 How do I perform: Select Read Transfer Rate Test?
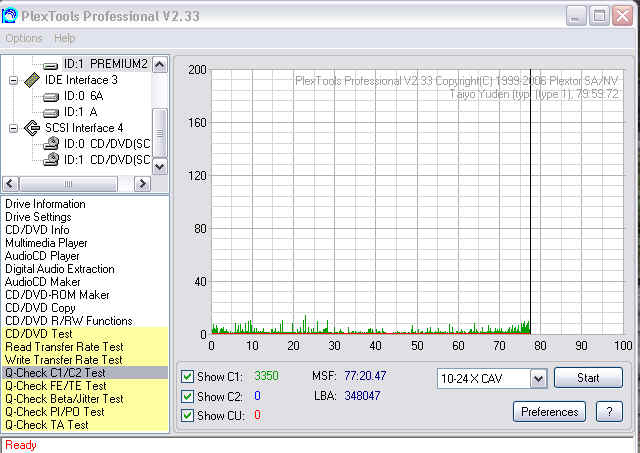click(x=85, y=347)
